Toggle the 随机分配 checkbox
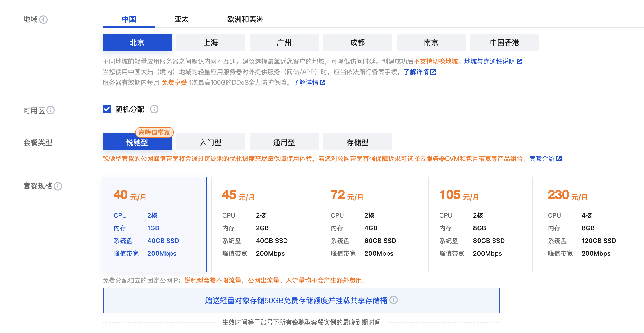This screenshot has width=644, height=333. 107,109
